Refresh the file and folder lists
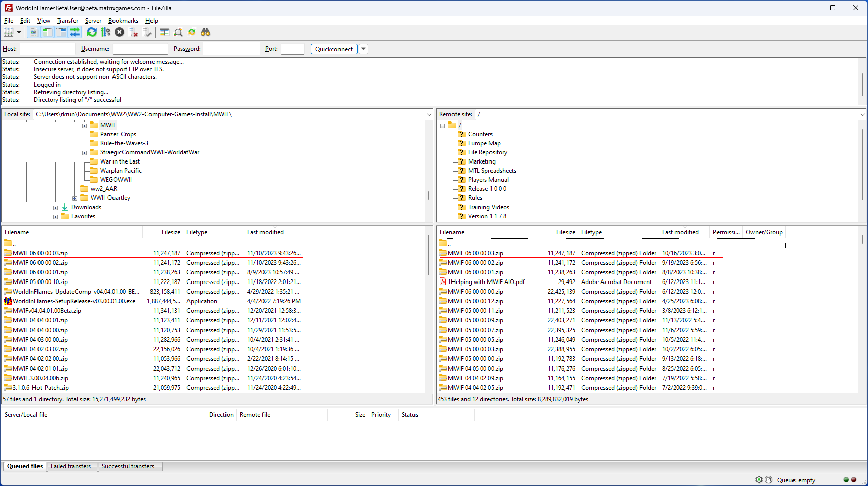 click(92, 32)
